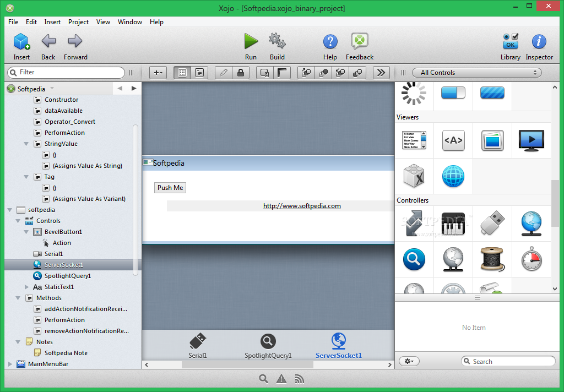Click the toolbar overflow double-chevron button
The width and height of the screenshot is (564, 392).
point(381,73)
